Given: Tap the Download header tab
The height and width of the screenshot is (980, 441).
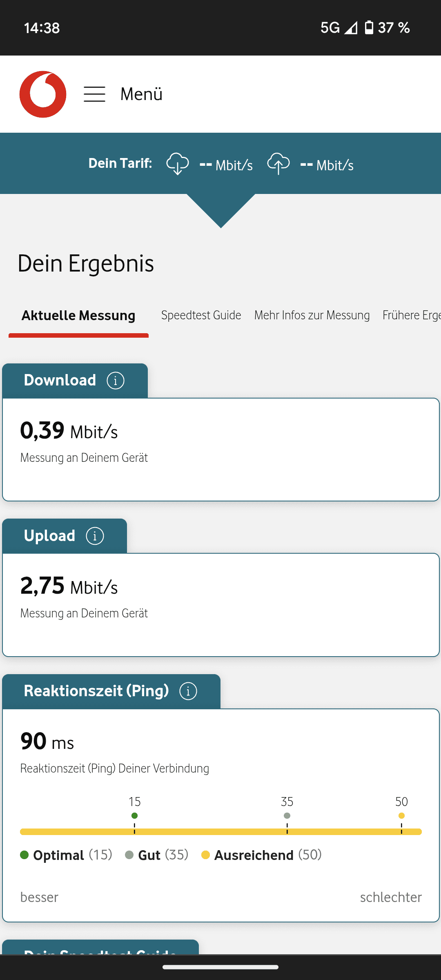Looking at the screenshot, I should coord(60,380).
